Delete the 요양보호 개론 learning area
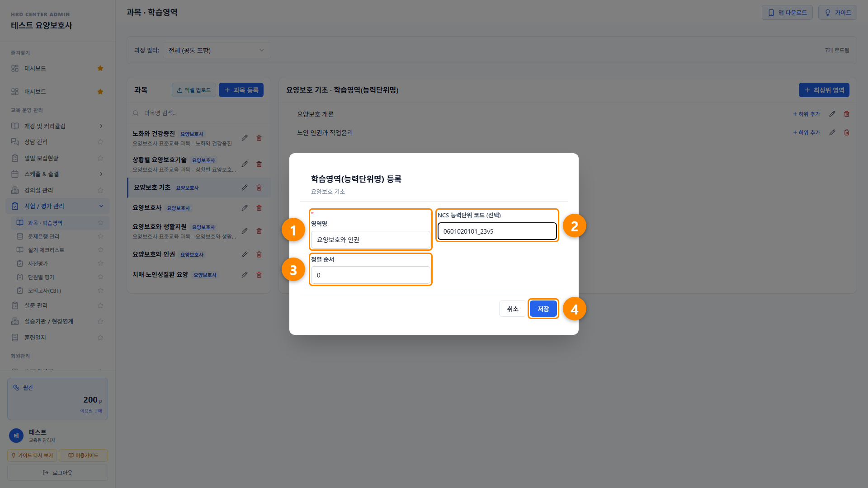Image resolution: width=868 pixels, height=488 pixels. coord(847,114)
